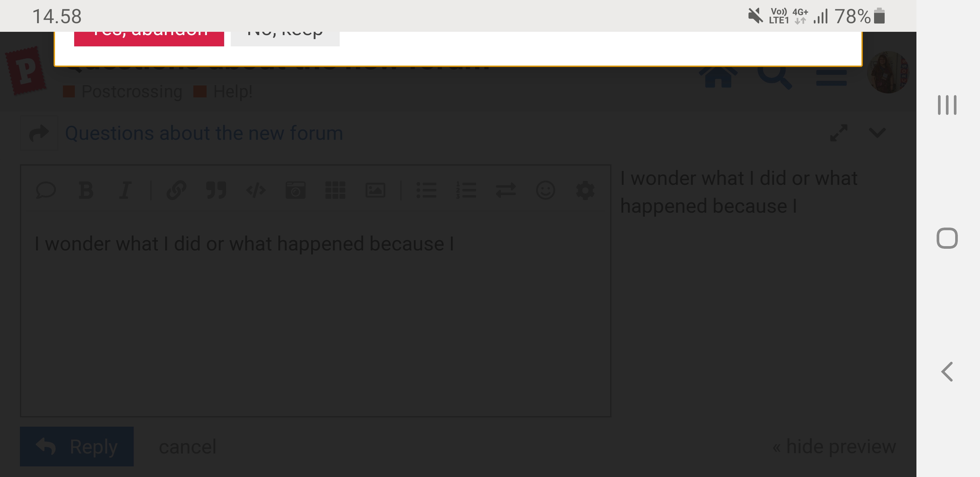The width and height of the screenshot is (980, 477).
Task: Tap the Android recent apps button
Action: tap(947, 105)
